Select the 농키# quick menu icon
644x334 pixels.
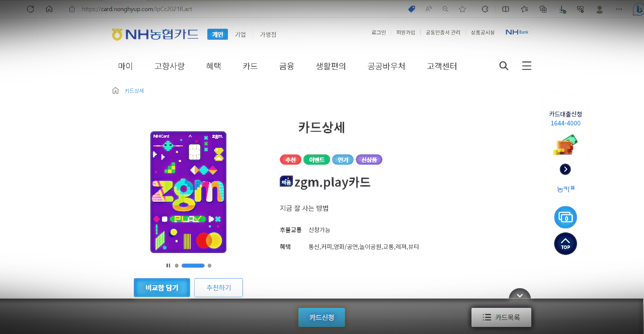[565, 188]
